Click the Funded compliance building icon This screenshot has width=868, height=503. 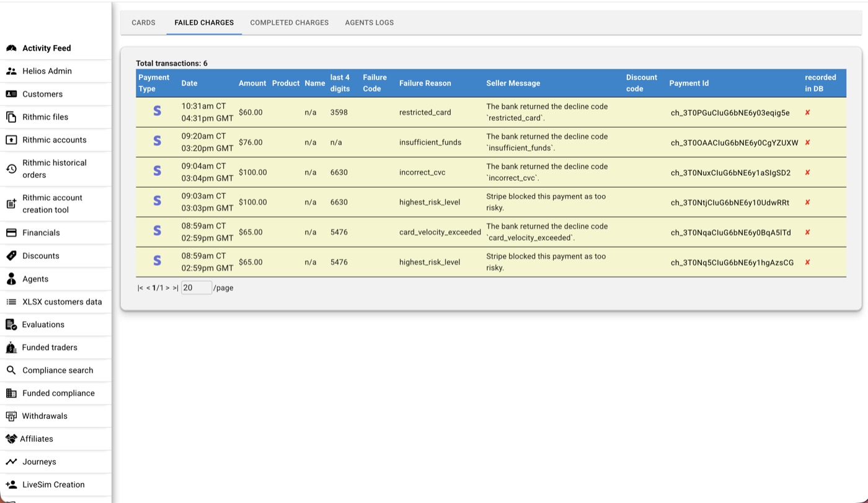click(11, 393)
